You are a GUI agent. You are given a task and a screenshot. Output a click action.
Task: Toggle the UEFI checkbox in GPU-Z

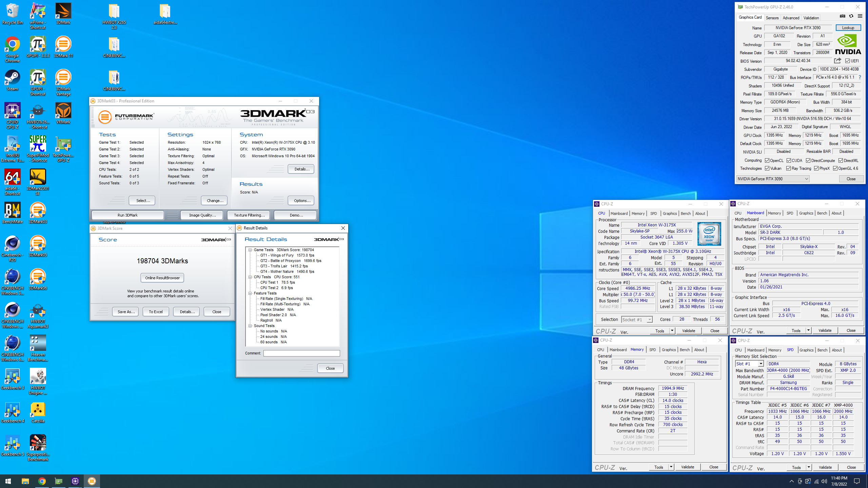pos(847,61)
